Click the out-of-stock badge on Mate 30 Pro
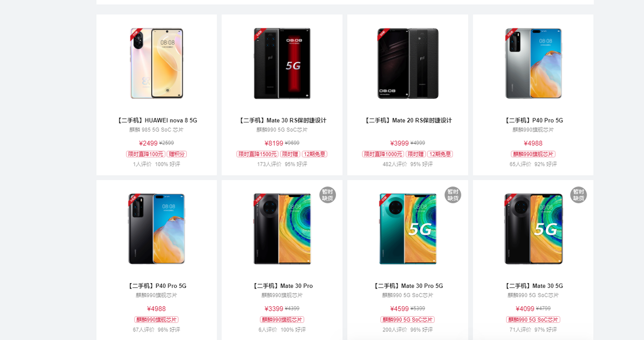Viewport: 644px width, 340px height. 328,195
